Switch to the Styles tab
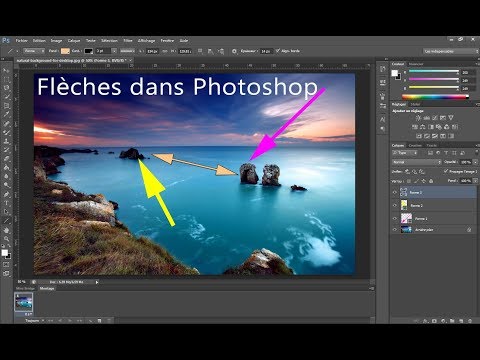The image size is (480, 360). 415,104
